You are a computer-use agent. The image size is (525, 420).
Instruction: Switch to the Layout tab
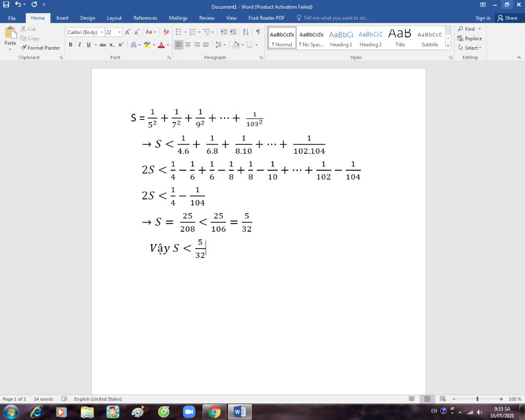(x=114, y=18)
